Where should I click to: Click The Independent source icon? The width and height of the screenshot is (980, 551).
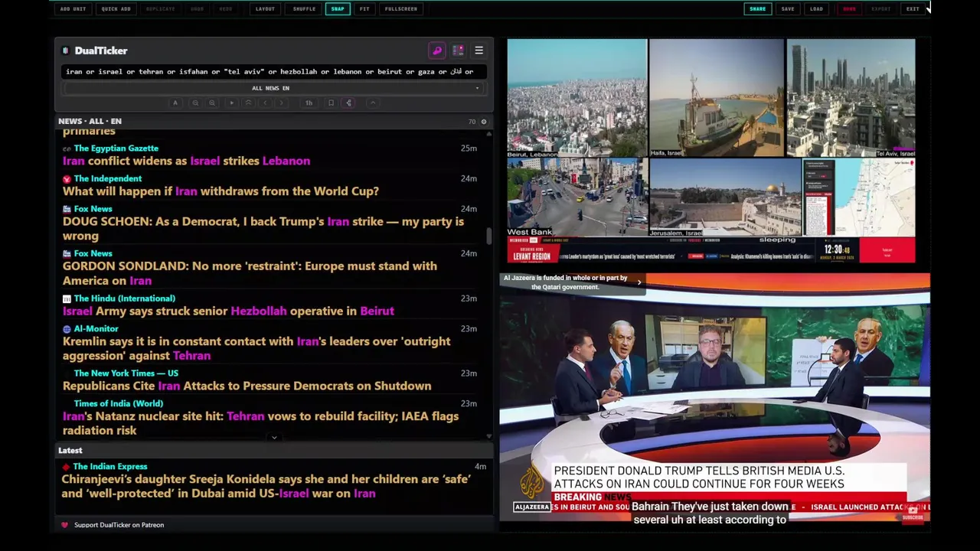(x=67, y=179)
